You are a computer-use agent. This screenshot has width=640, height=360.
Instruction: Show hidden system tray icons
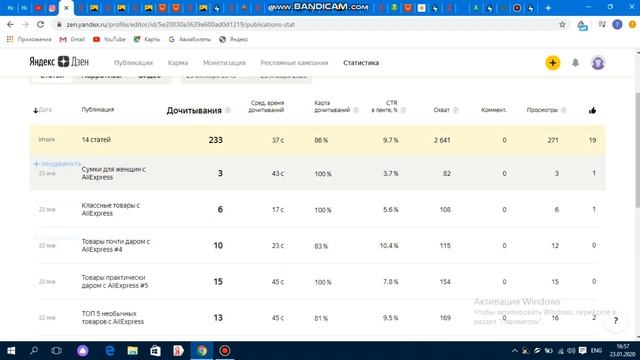pos(514,351)
